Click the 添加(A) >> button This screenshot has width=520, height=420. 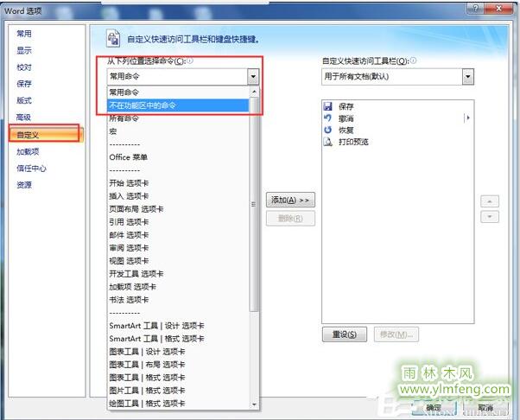290,200
